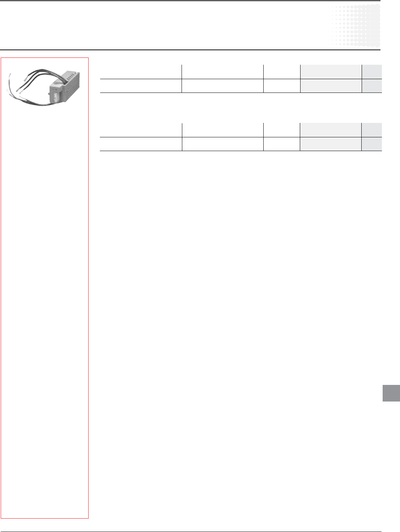Select second table's wide shaded data cell
The height and width of the screenshot is (532, 400).
click(331, 144)
